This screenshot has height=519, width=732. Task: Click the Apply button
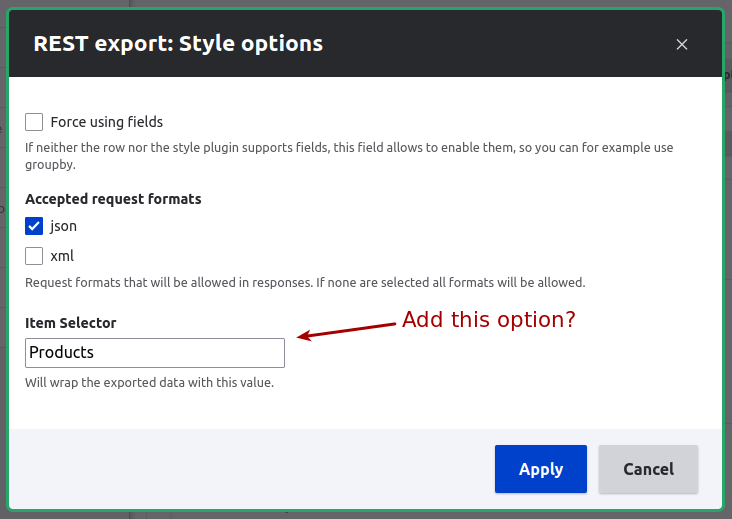[x=541, y=469]
